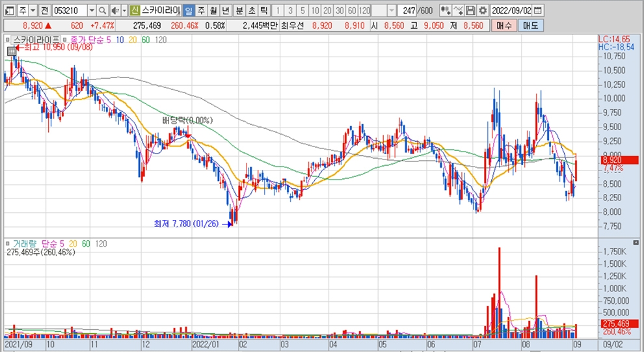
Task: Select the 분 (minute) chart tab
Action: [239, 10]
